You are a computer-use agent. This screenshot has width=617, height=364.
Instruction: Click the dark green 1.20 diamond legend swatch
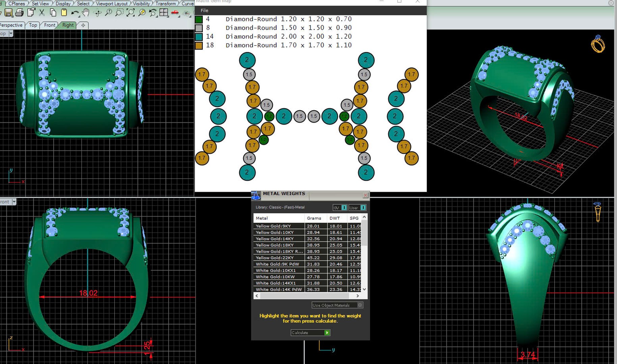coord(199,20)
